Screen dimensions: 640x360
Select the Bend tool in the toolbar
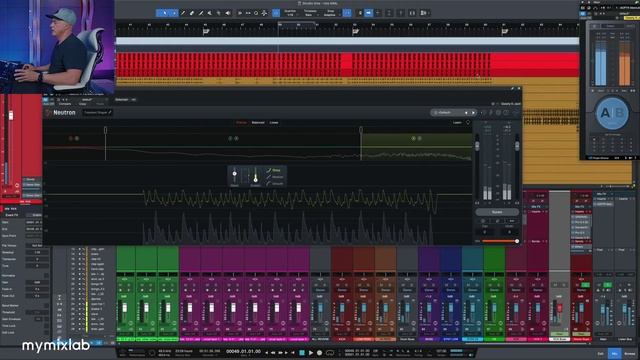pos(218,13)
